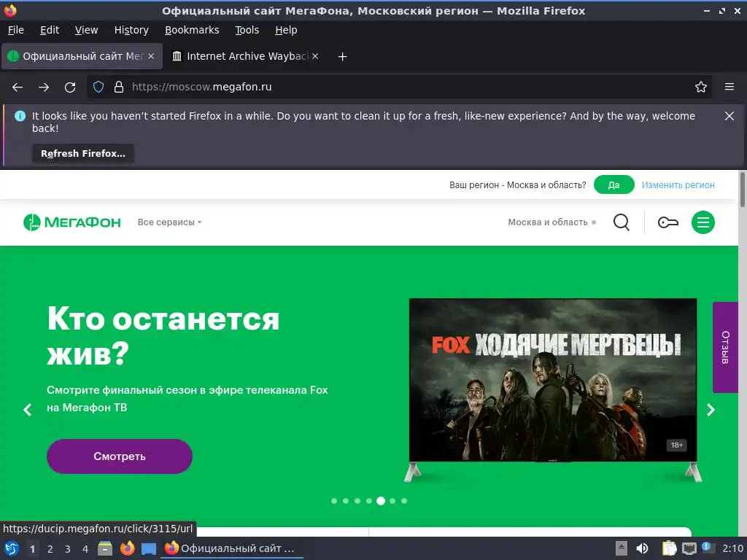
Task: Open the Москва и область region selector
Action: [x=551, y=222]
